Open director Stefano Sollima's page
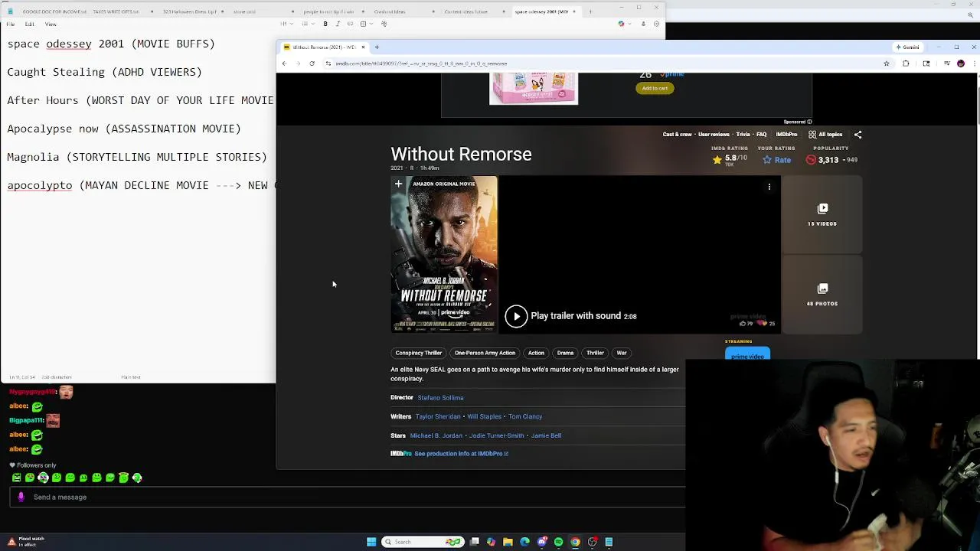Screen dimensions: 980x551 pos(440,398)
